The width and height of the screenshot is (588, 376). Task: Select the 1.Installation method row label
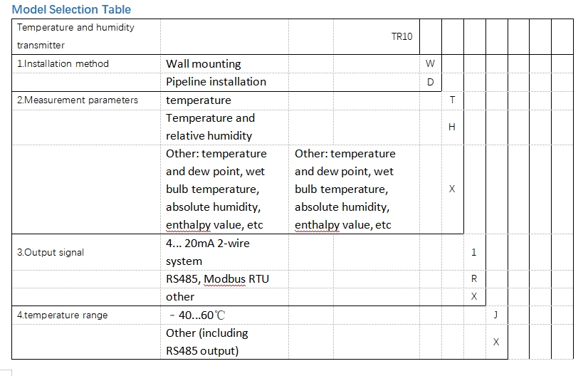[x=63, y=63]
